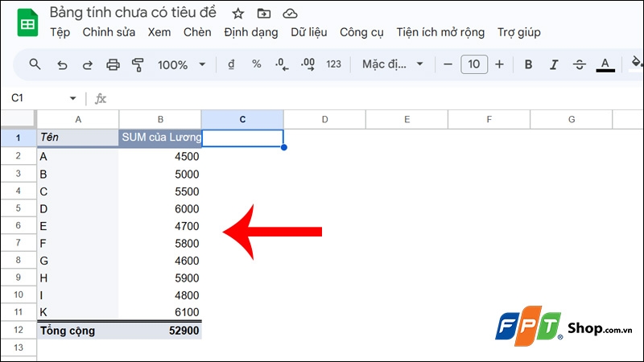Increase decimal places
Viewport: 644px width, 362px height.
(x=308, y=64)
